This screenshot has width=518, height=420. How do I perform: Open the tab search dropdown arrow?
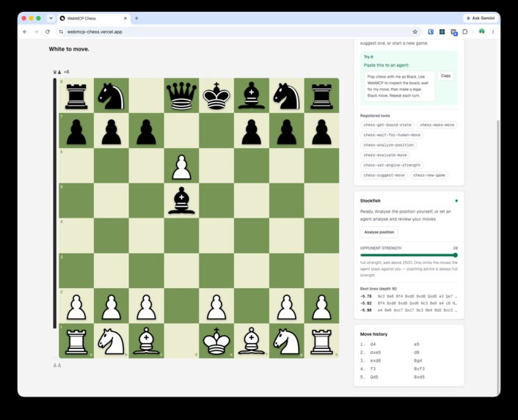tap(51, 18)
